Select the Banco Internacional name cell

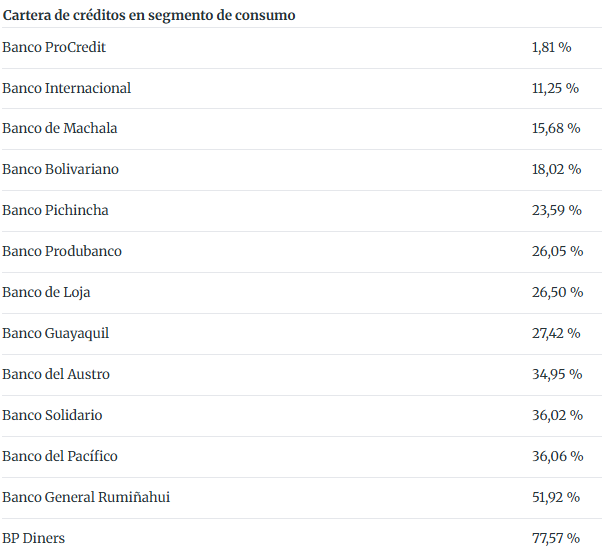coord(66,88)
